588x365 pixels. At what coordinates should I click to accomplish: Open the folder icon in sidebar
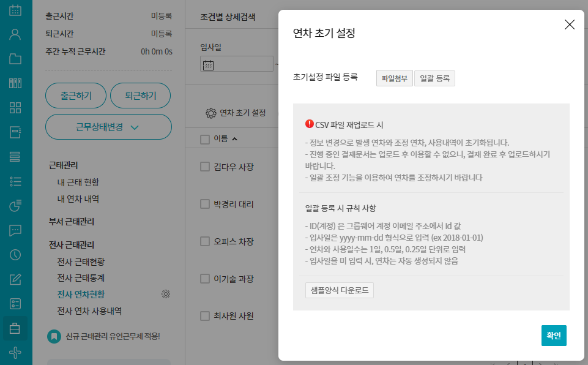tap(15, 59)
